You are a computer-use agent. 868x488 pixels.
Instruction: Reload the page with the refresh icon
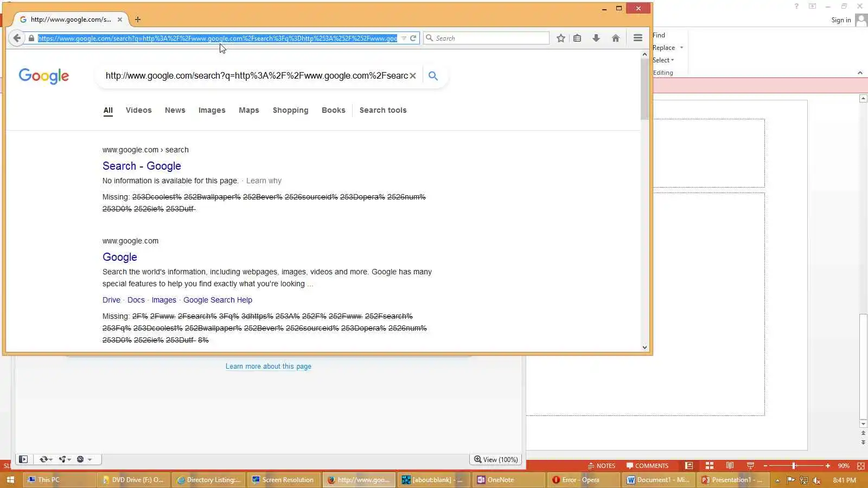tap(413, 38)
